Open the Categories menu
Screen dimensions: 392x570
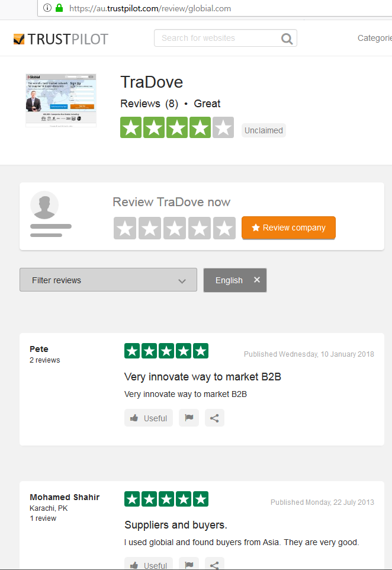375,38
